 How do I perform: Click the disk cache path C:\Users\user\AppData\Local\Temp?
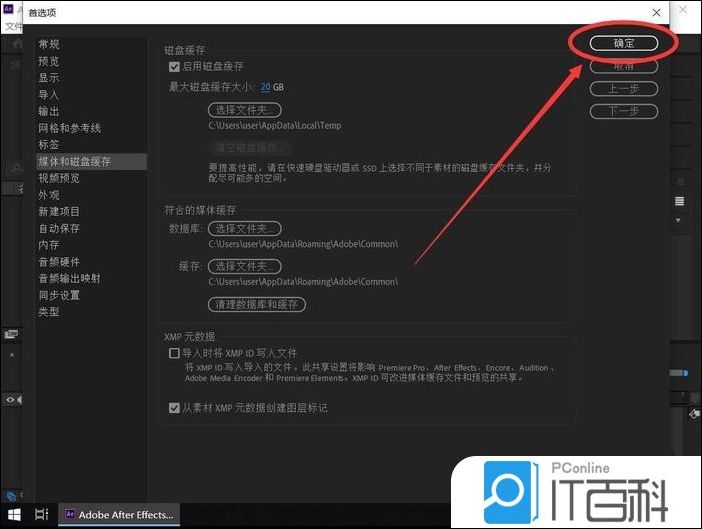(x=274, y=126)
